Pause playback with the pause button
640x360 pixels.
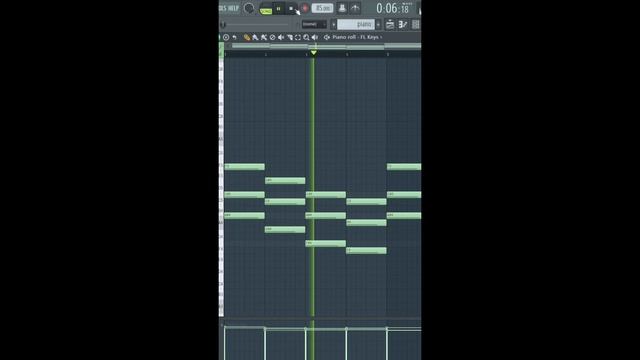coord(279,8)
